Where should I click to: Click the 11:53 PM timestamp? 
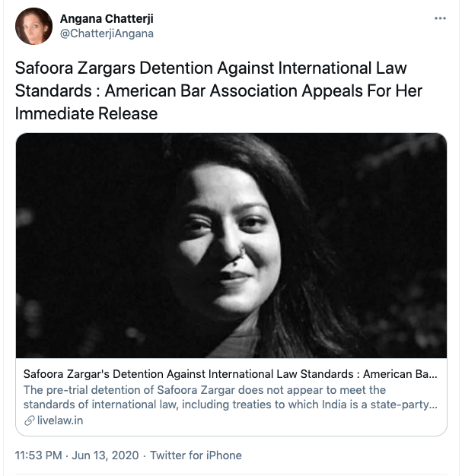pyautogui.click(x=40, y=455)
